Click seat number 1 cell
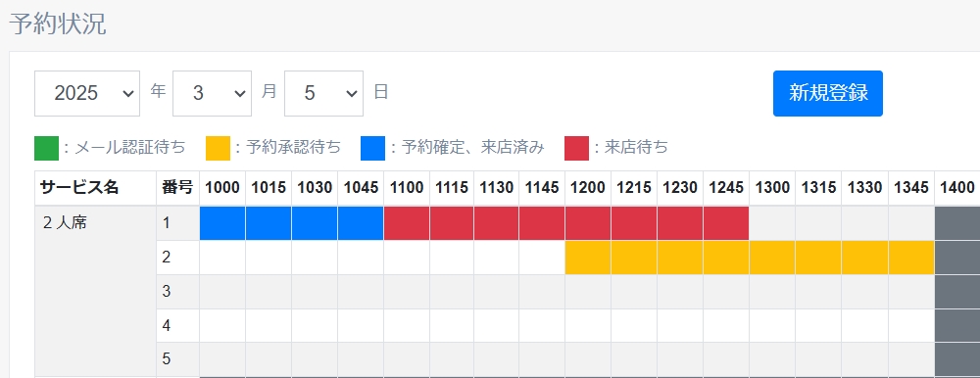980x378 pixels. (178, 223)
